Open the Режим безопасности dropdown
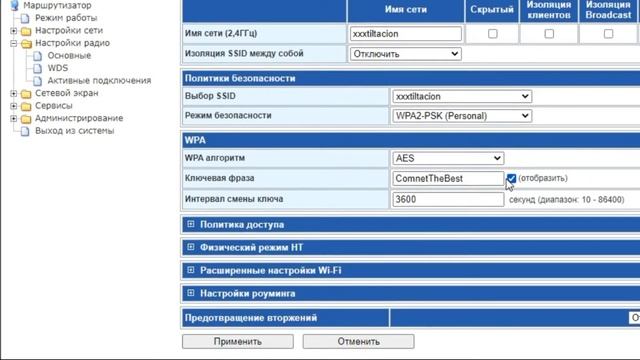640x360 pixels. click(462, 116)
